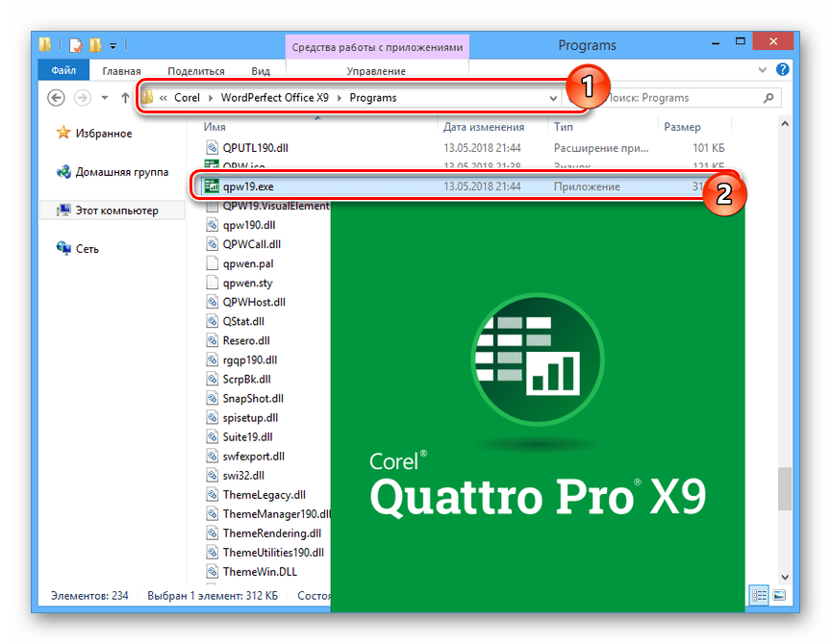Open the Help question mark icon

coord(782,69)
